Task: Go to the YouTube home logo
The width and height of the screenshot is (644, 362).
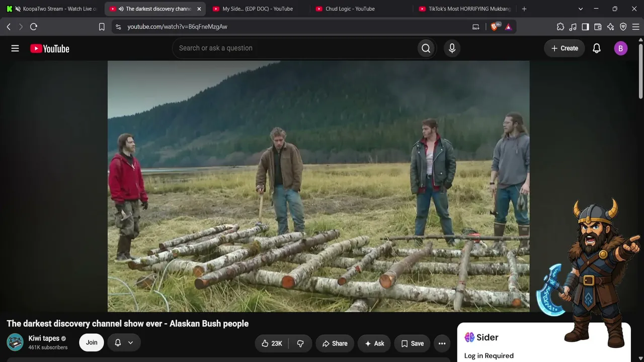Action: click(x=49, y=48)
